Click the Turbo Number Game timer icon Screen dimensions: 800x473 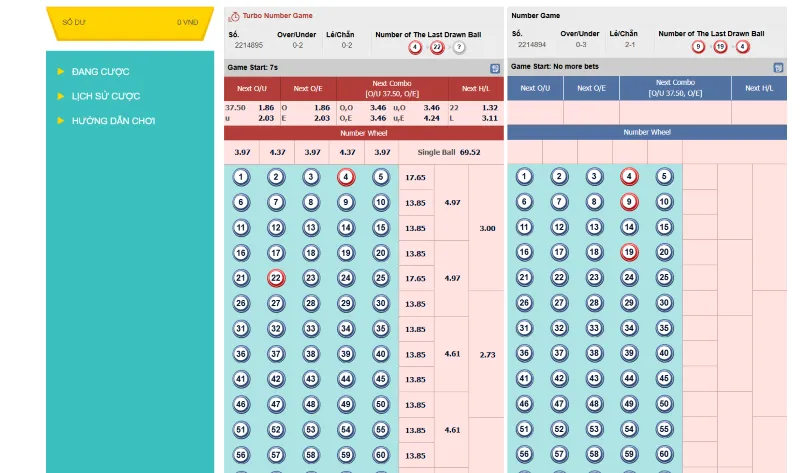[234, 17]
